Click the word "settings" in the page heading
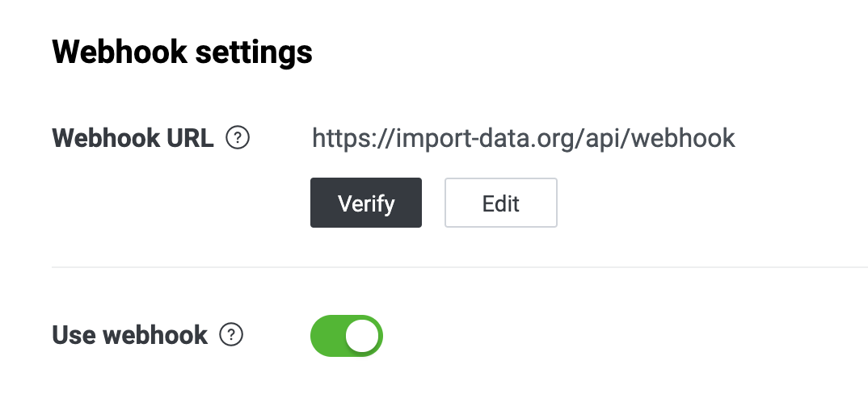Image resolution: width=868 pixels, height=415 pixels. click(x=254, y=52)
